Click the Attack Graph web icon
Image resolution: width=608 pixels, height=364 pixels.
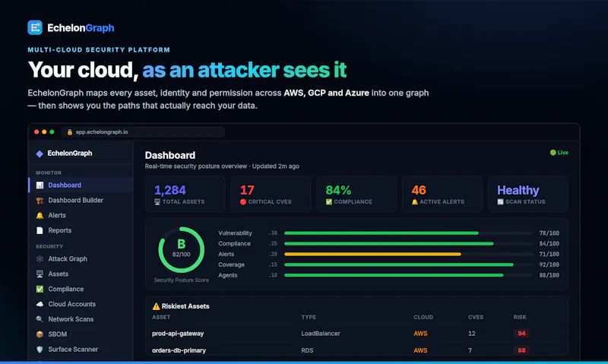click(40, 259)
